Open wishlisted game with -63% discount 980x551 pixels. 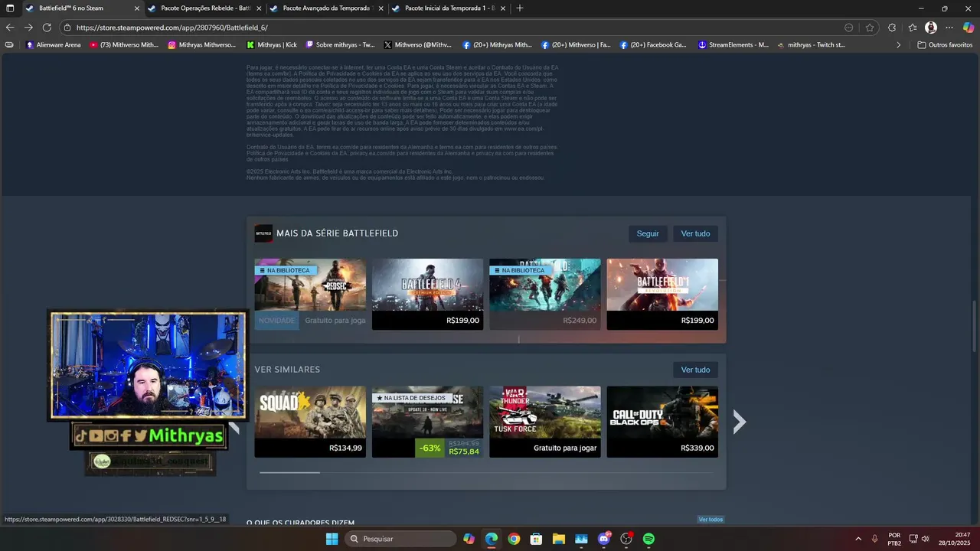pos(427,422)
